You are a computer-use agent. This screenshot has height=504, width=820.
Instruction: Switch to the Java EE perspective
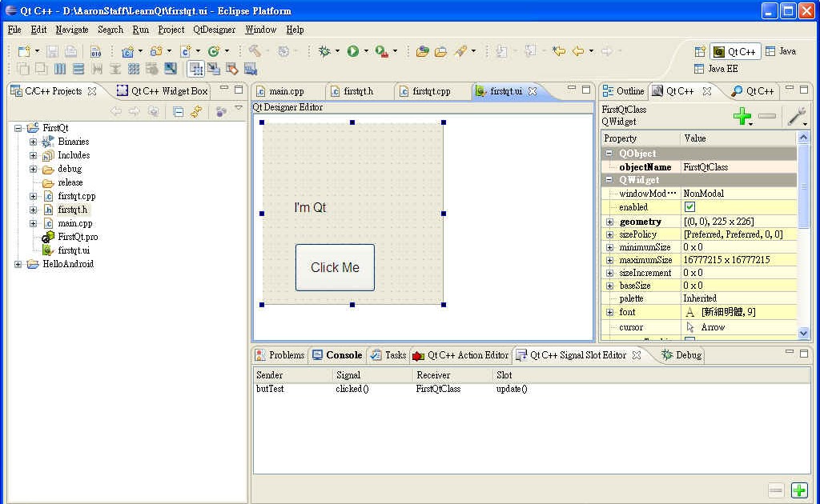click(x=716, y=69)
